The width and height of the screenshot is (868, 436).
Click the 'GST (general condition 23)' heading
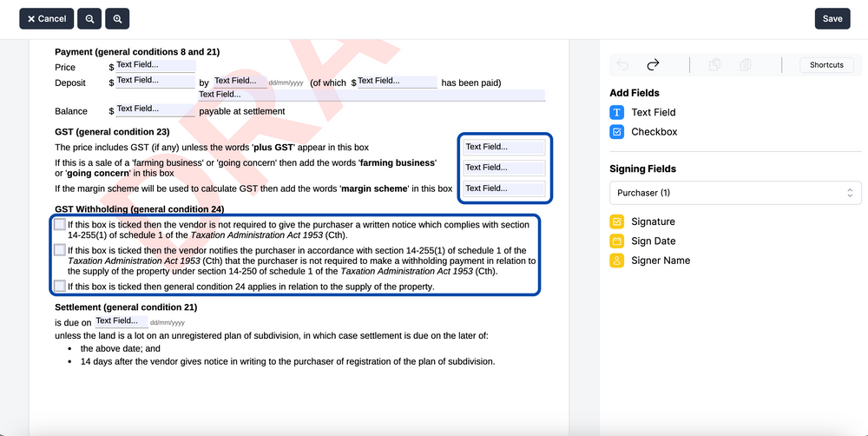112,132
